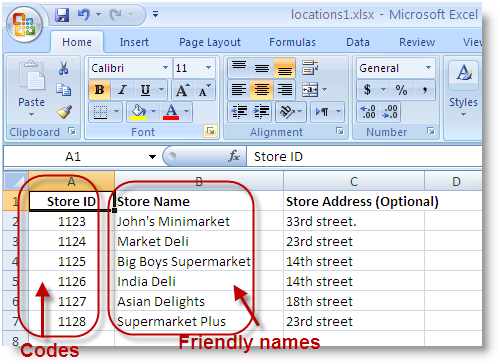Viewport: 500px width, 364px height.
Task: Click Merge and Center
Action: click(310, 90)
